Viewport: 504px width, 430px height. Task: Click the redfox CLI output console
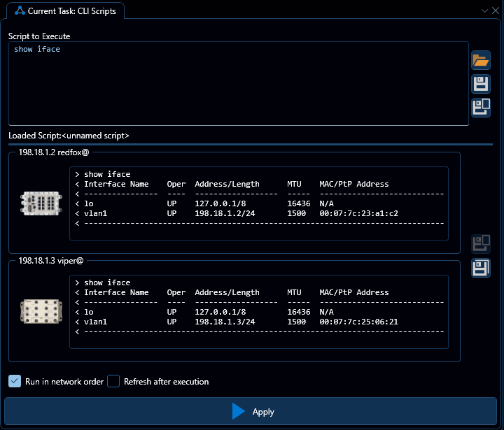coord(259,203)
